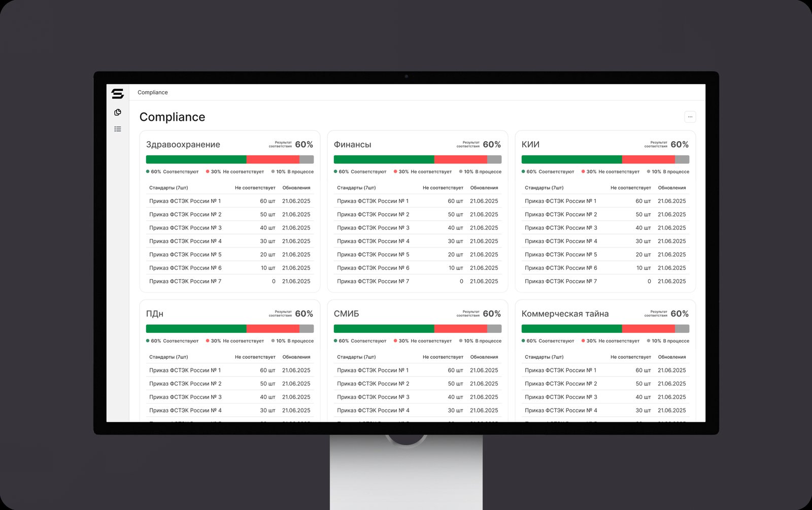Select Приказ ФСТЭК России № 2 in ПДн

[230, 384]
